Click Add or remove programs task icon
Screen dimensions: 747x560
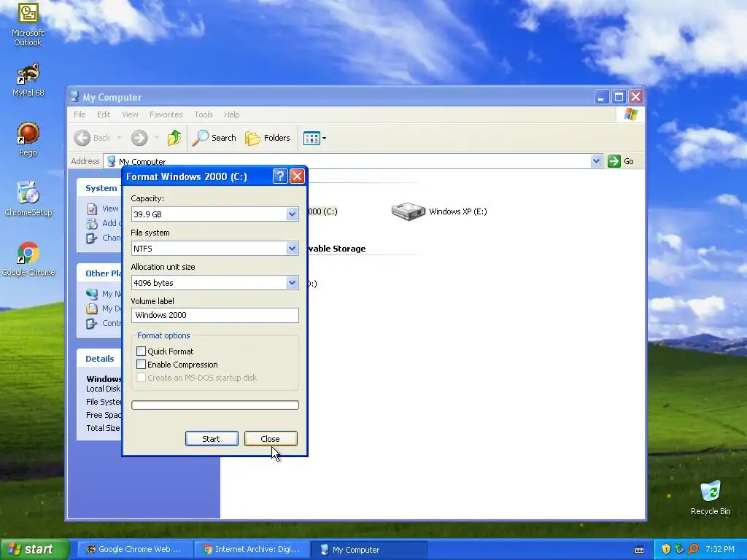(92, 223)
